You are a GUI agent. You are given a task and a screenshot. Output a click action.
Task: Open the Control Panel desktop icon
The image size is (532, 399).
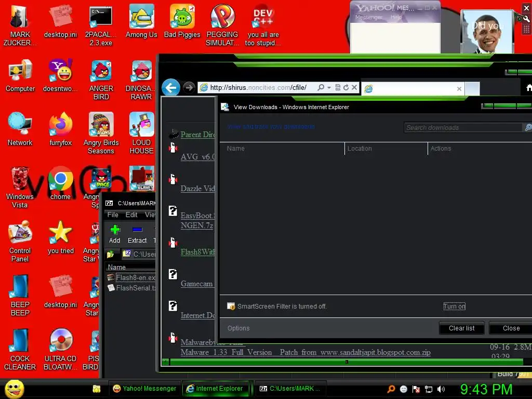[x=20, y=241]
